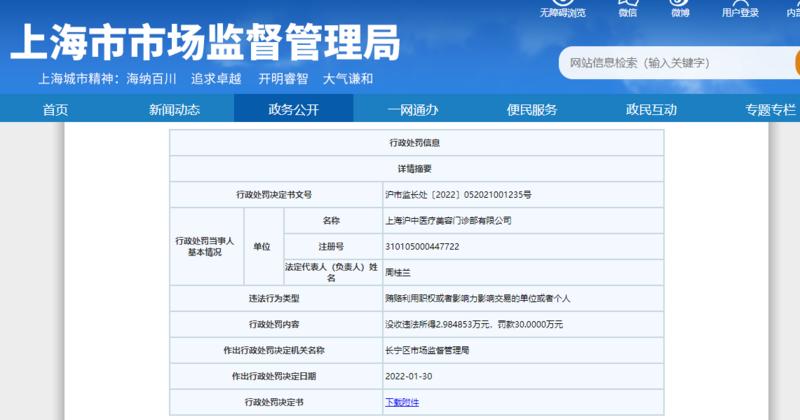Select the 政务公开 navigation tab
Screen dimensions: 800x420
[x=293, y=108]
